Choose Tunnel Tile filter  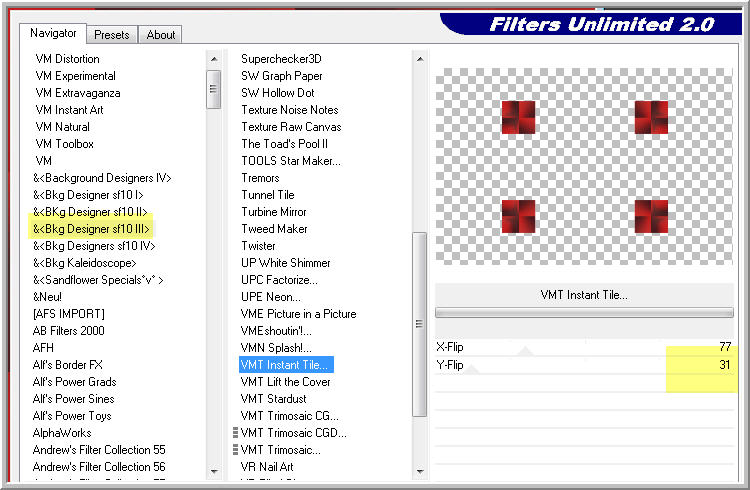pyautogui.click(x=267, y=195)
